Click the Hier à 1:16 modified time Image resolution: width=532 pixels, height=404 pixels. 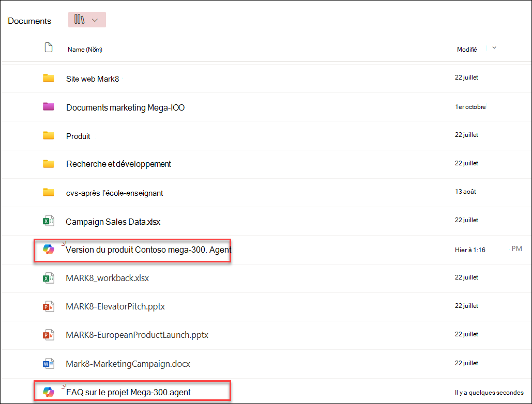click(x=470, y=250)
